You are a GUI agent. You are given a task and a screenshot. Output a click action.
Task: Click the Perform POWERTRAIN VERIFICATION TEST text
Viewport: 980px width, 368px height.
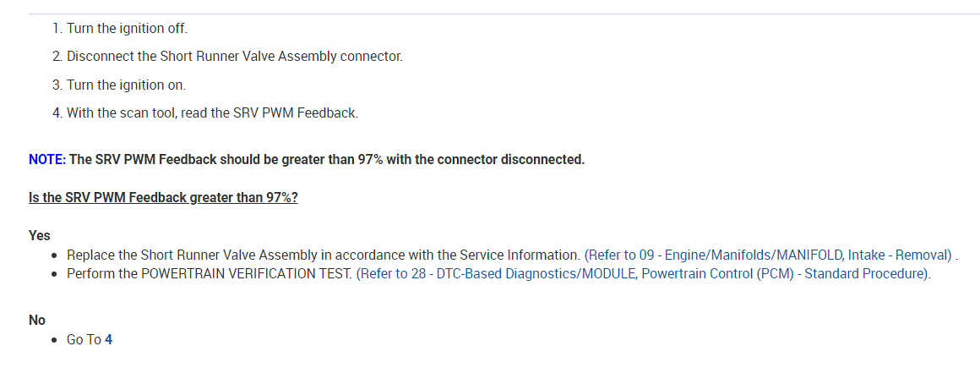210,274
